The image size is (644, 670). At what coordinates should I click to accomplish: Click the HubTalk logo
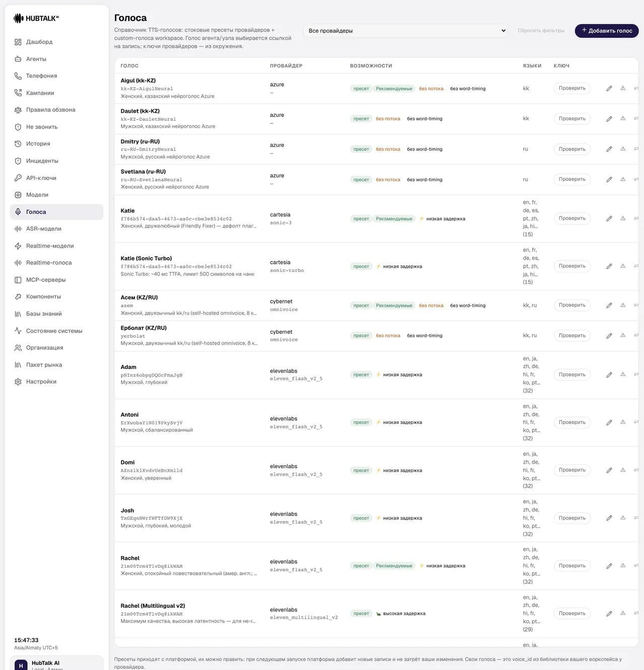click(x=36, y=19)
